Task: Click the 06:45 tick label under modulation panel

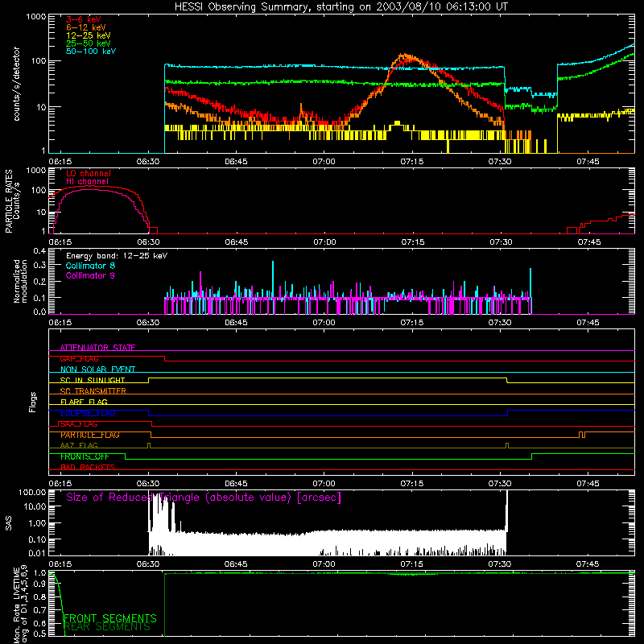Action: pos(236,323)
